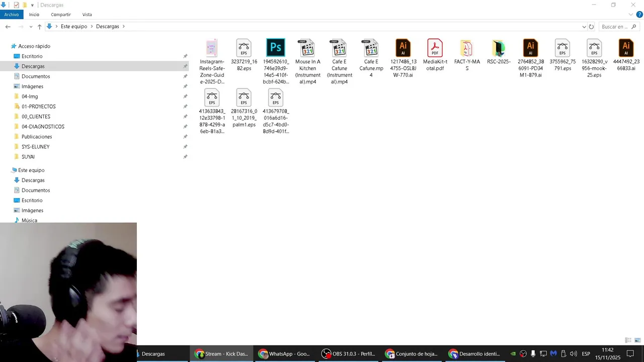Select the Instagram-Reels-Safe-Zone-Guide file

(212, 61)
